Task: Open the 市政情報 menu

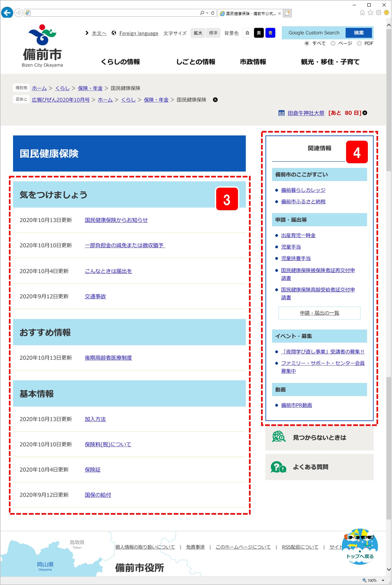Action: pos(253,62)
